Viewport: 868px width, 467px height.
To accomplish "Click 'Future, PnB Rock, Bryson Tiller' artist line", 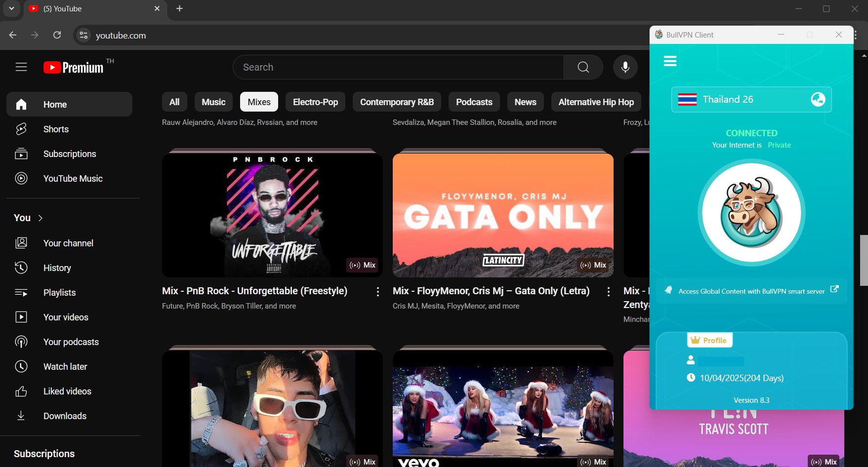I will click(x=229, y=306).
